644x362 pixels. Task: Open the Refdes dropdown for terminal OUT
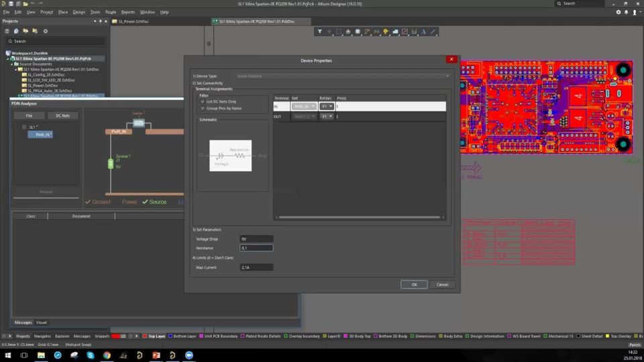tap(327, 117)
